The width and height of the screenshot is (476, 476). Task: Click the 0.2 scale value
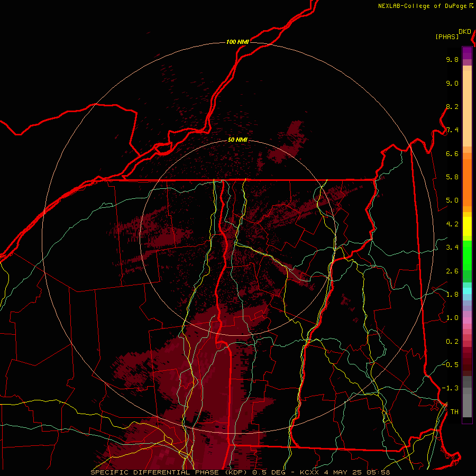[452, 342]
